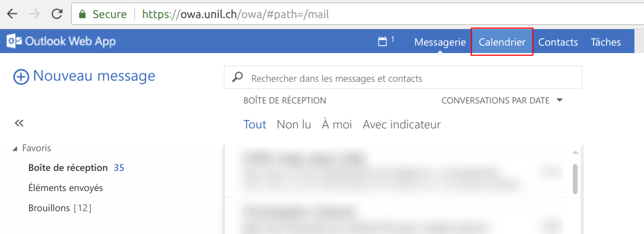Click the search magnifier icon
Image resolution: width=644 pixels, height=234 pixels.
click(238, 78)
